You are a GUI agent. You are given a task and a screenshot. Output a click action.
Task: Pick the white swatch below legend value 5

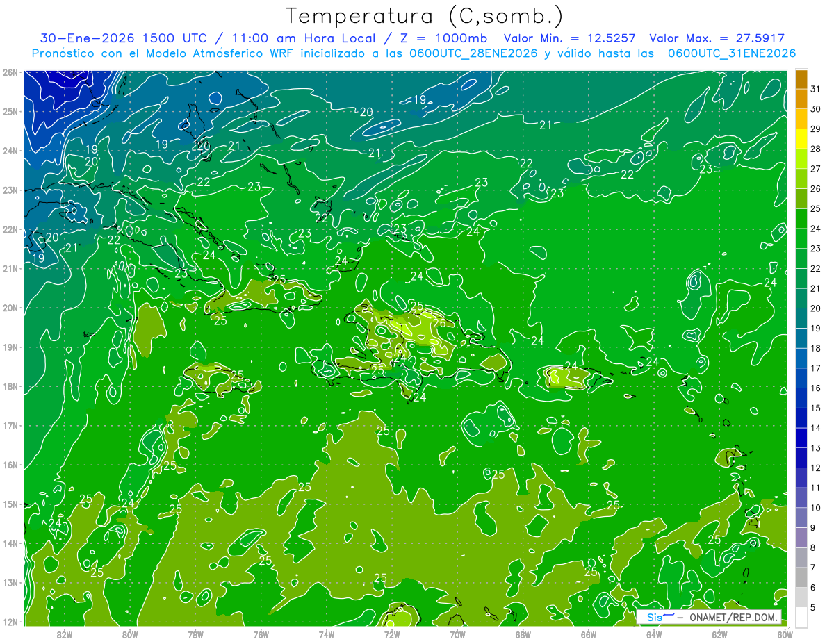(x=801, y=617)
